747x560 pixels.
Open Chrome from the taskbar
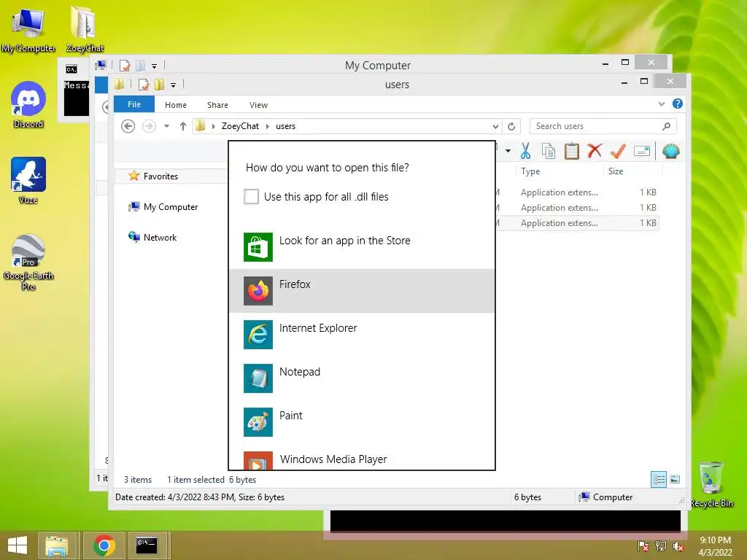(104, 545)
